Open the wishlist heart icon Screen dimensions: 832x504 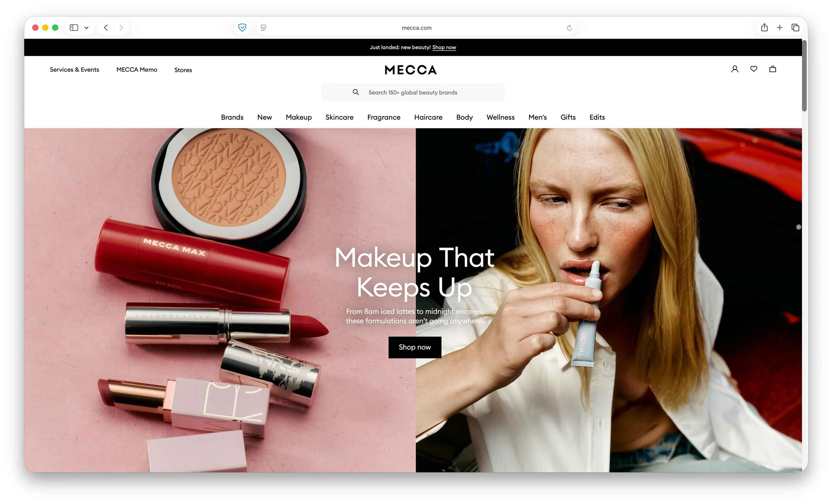click(753, 69)
